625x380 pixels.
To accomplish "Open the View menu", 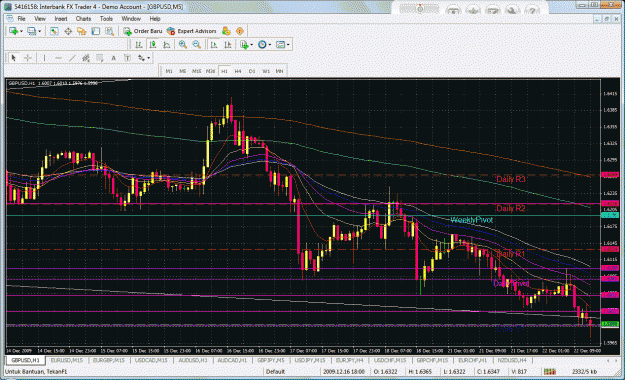I will point(40,19).
